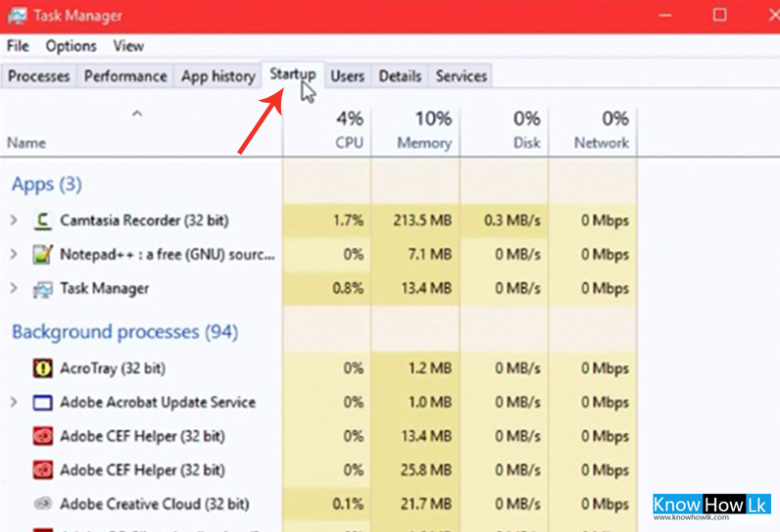Click the 213.5 MB memory value

point(422,220)
